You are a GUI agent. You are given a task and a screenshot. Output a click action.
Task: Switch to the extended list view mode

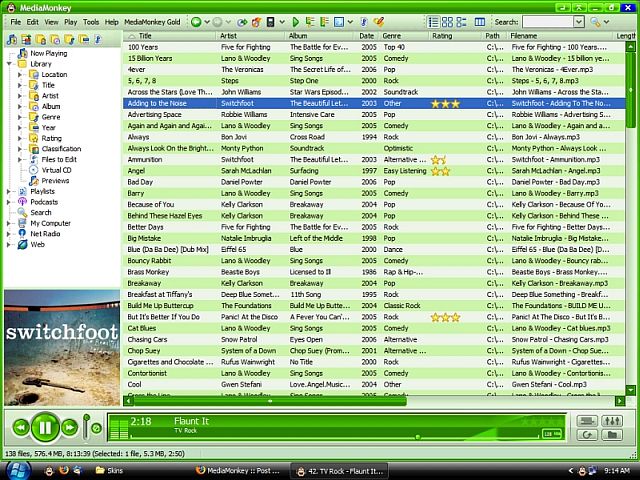point(461,22)
